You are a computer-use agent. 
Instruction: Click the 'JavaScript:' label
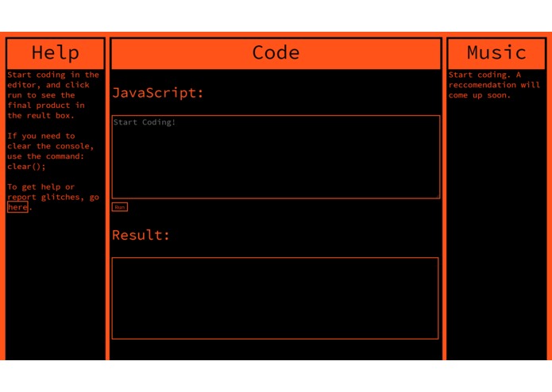pos(158,93)
